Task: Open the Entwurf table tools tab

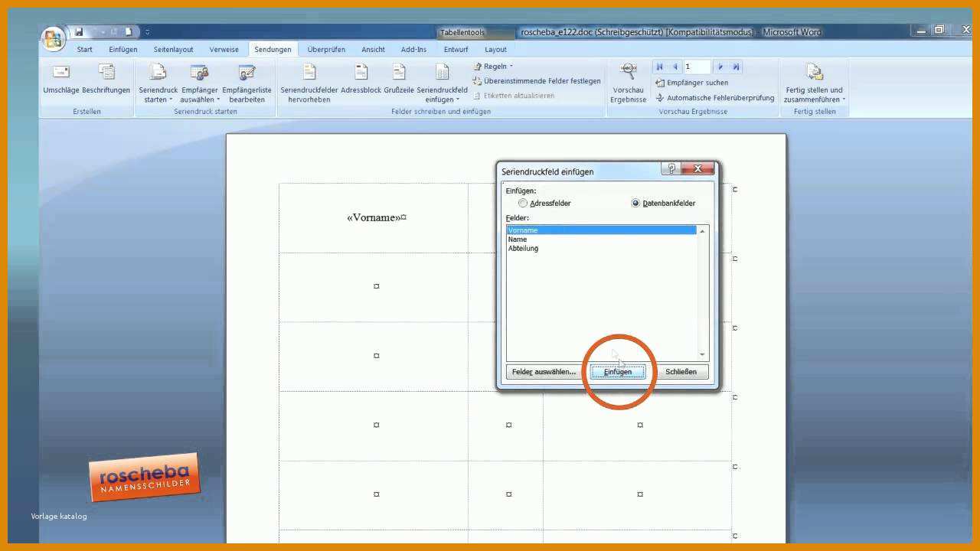Action: pos(456,50)
